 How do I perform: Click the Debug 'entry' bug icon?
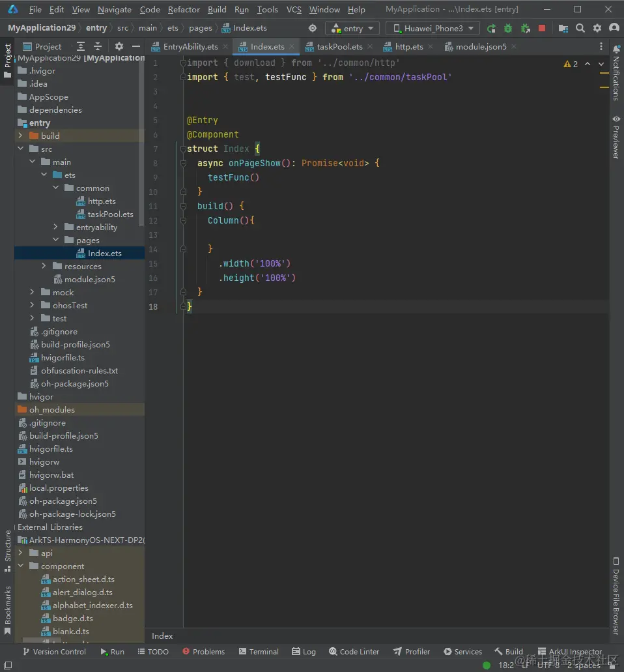coord(508,29)
